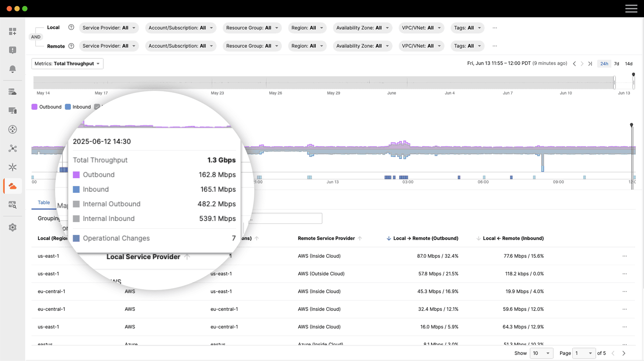Open the settings gear in sidebar
644x361 pixels.
click(x=13, y=227)
